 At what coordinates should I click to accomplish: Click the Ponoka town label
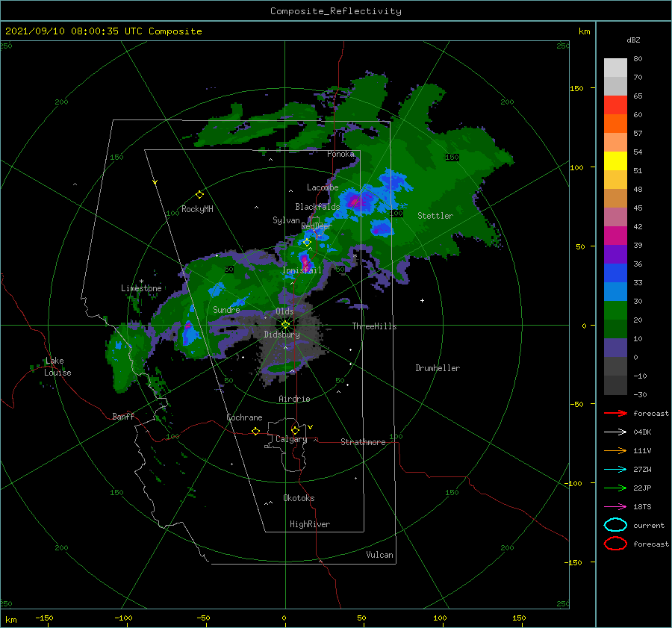coord(340,154)
